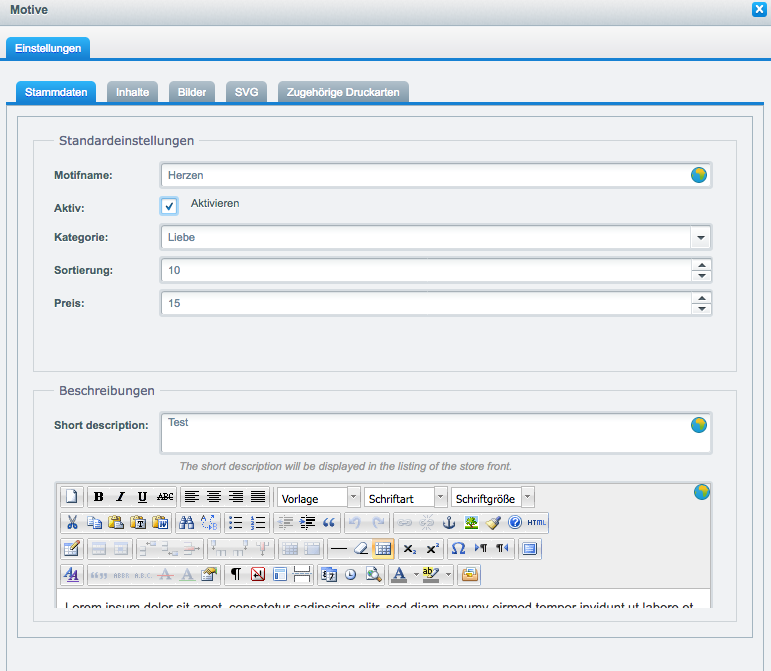Open the Kategorie dropdown
Screen dimensions: 771x671
700,238
